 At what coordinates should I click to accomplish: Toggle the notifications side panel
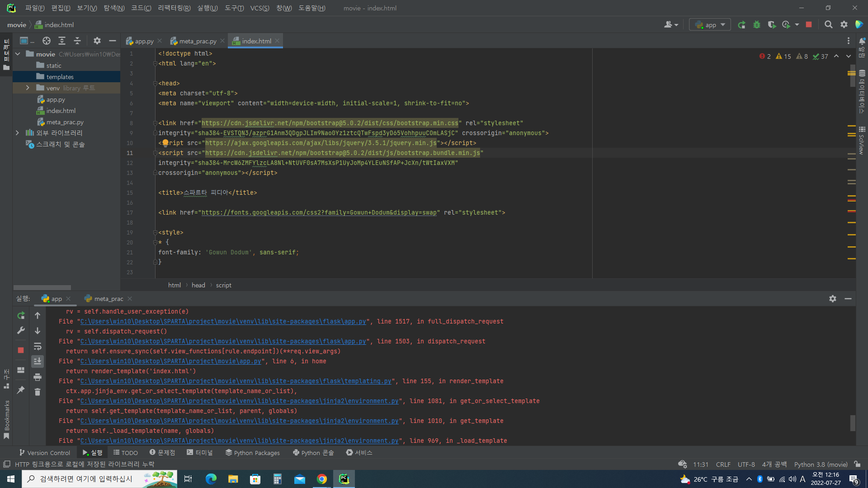click(x=862, y=48)
